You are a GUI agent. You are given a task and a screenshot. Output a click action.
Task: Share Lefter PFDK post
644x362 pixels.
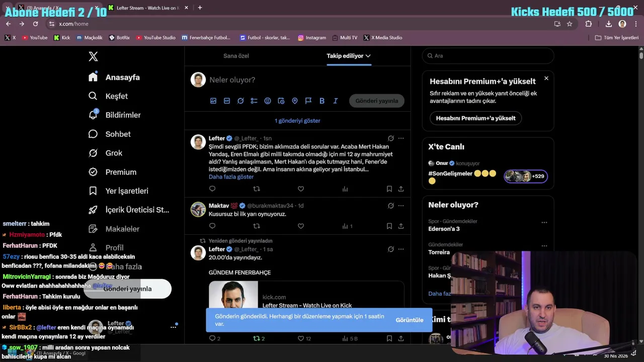(x=401, y=189)
